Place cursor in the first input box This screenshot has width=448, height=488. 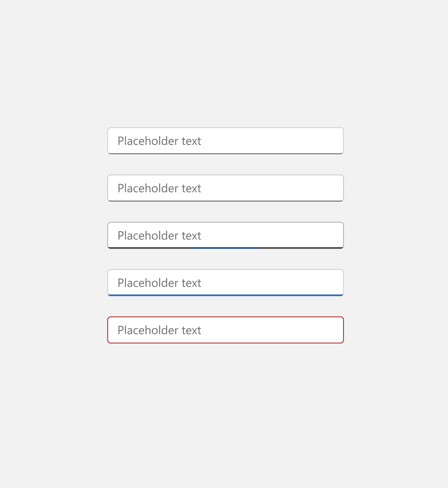225,141
